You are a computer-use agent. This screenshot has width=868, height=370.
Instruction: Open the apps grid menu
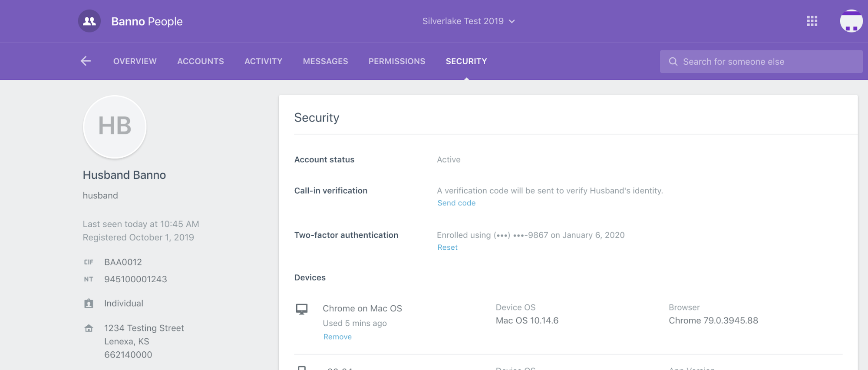click(812, 21)
